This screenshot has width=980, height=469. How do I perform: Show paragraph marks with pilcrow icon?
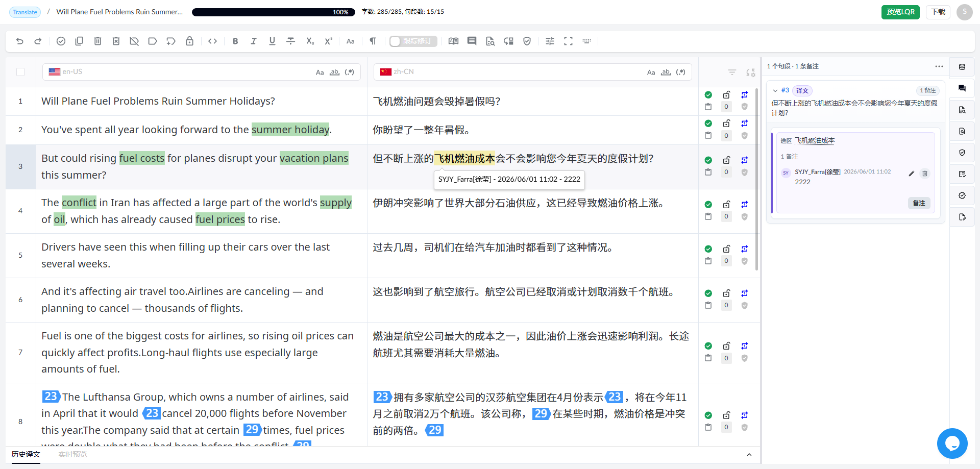point(373,41)
